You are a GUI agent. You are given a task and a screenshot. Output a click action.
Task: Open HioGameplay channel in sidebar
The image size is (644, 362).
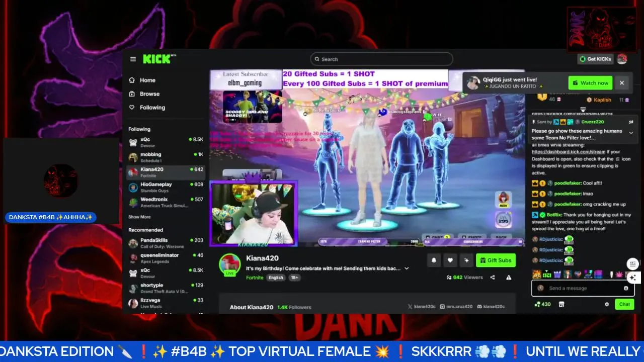pyautogui.click(x=166, y=188)
